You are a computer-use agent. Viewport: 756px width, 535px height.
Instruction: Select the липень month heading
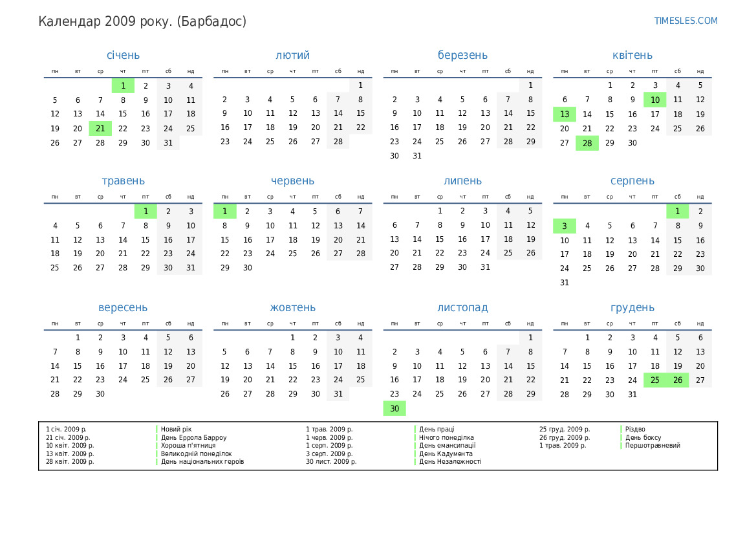[462, 181]
